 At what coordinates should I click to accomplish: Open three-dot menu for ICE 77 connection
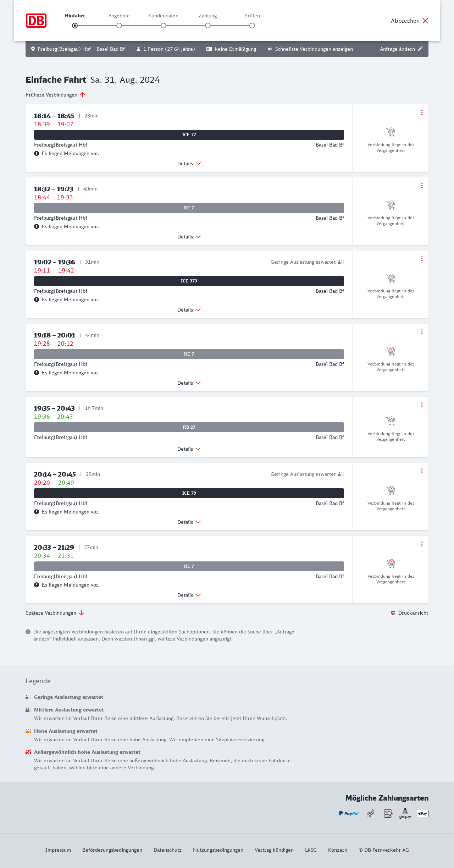click(422, 112)
